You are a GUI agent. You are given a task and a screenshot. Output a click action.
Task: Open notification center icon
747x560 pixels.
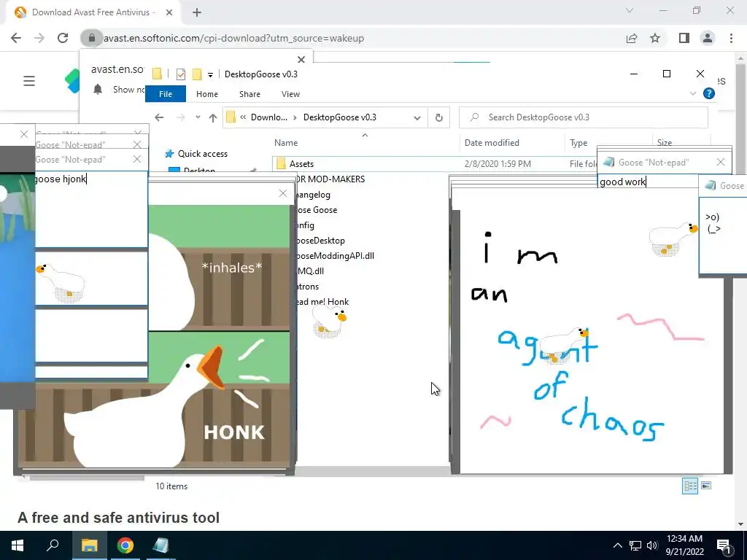(x=724, y=545)
